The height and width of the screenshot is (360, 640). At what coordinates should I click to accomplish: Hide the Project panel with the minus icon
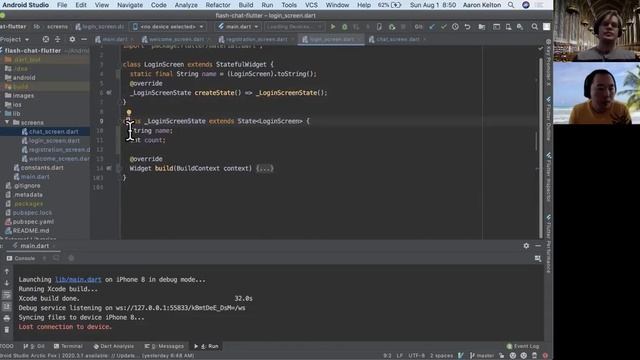(x=84, y=39)
